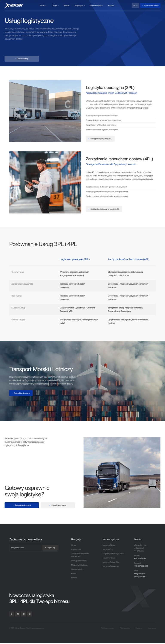Select 'Kontakt' in the top navigation
Image resolution: width=165 pixels, height=644 pixels.
coord(111,6)
